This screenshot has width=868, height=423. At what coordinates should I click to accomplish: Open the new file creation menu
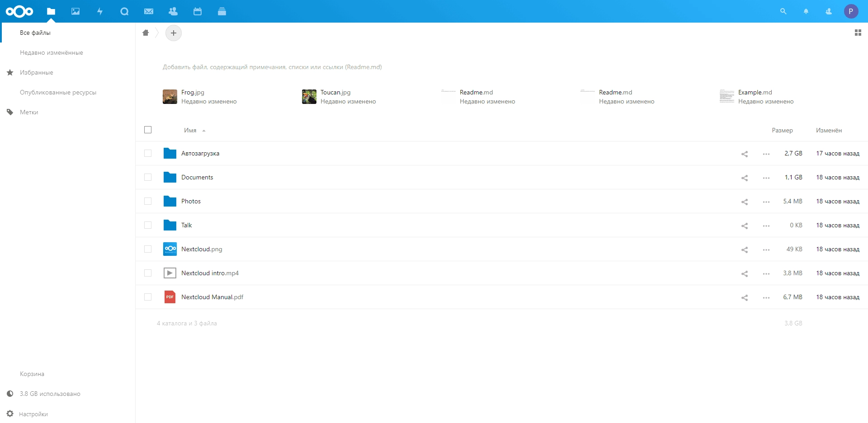pyautogui.click(x=174, y=33)
